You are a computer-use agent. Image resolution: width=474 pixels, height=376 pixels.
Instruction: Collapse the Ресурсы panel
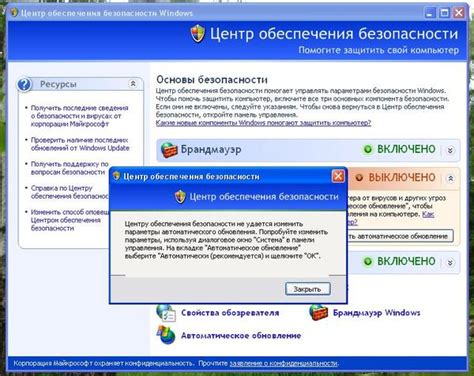[133, 84]
